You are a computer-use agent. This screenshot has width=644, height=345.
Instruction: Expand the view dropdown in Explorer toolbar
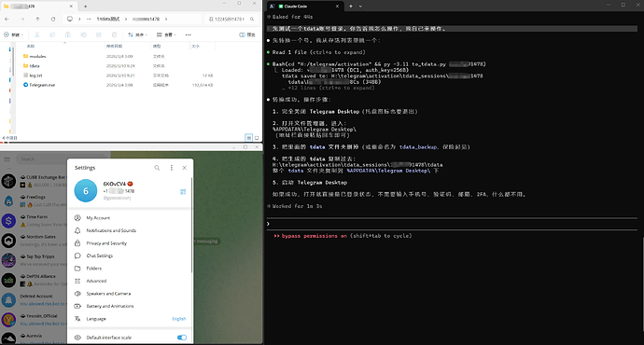pyautogui.click(x=166, y=34)
